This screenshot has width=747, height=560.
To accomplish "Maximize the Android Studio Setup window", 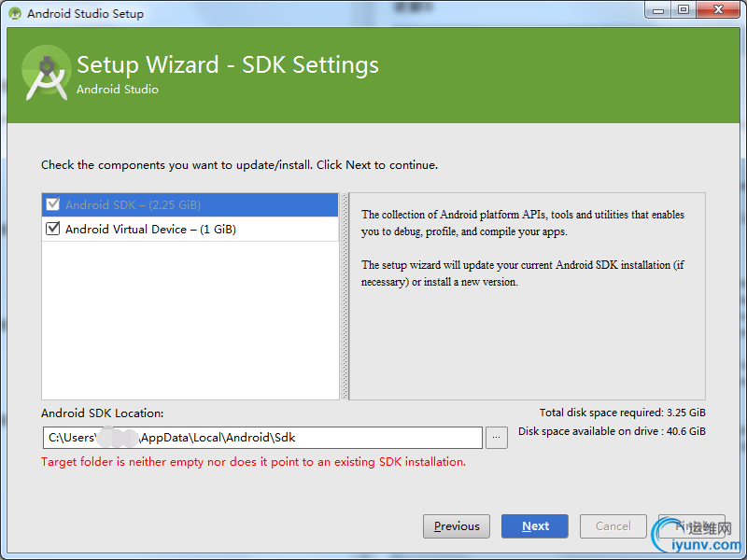I will [684, 10].
